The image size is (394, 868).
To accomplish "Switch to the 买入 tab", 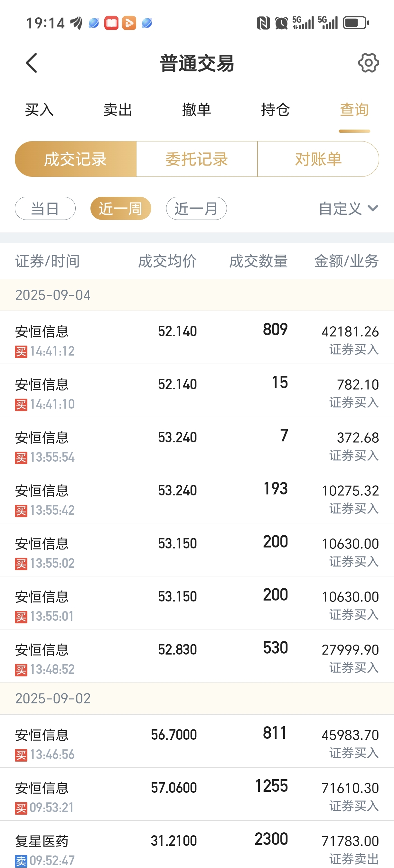I will click(x=39, y=110).
